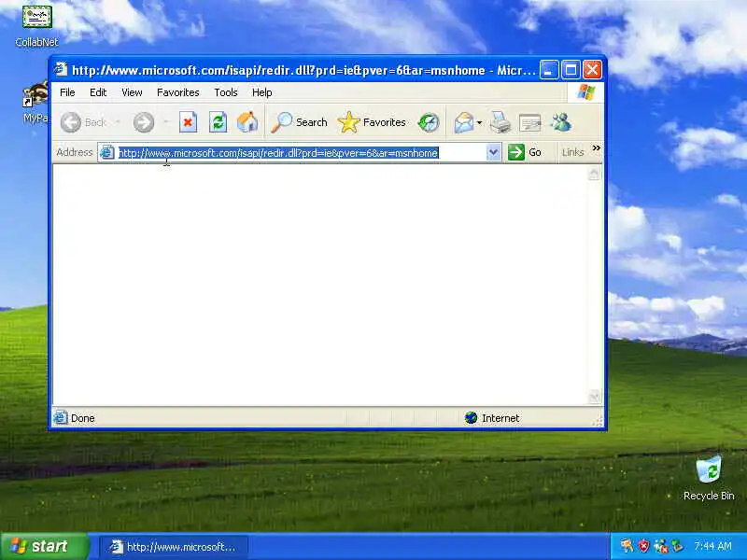Click the green Go button
Image resolution: width=747 pixels, height=560 pixels.
tap(525, 152)
